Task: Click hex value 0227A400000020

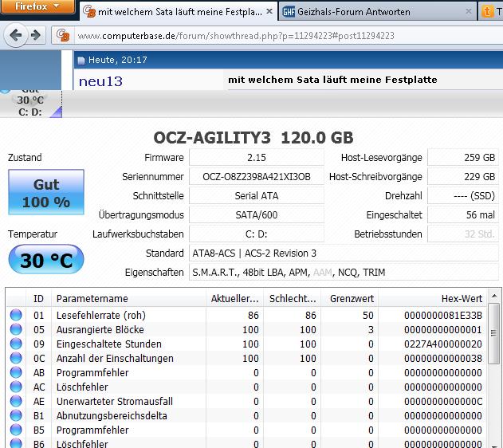Action: click(443, 344)
